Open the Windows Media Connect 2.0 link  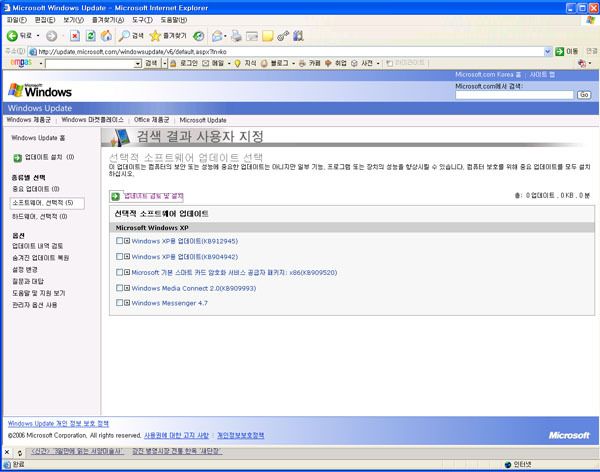[194, 288]
